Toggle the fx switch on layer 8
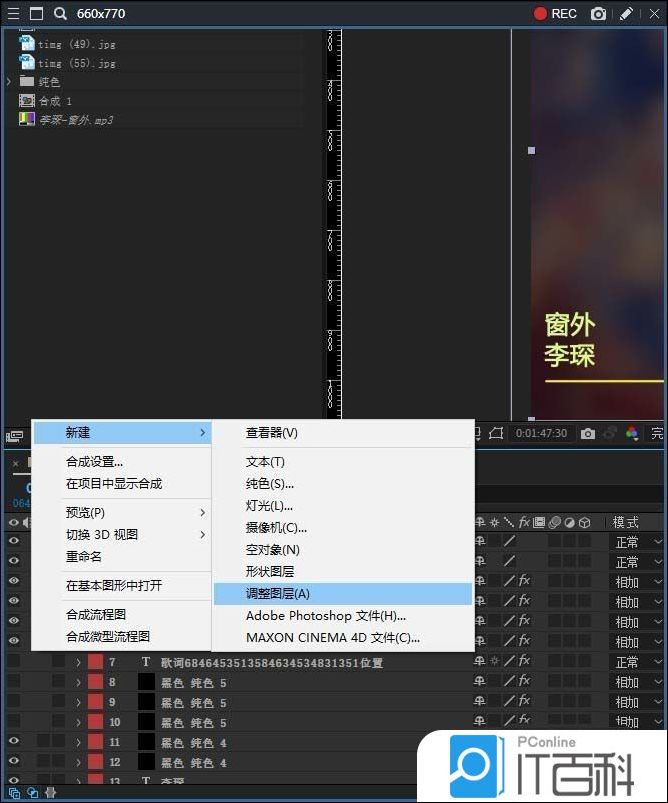 pyautogui.click(x=524, y=681)
